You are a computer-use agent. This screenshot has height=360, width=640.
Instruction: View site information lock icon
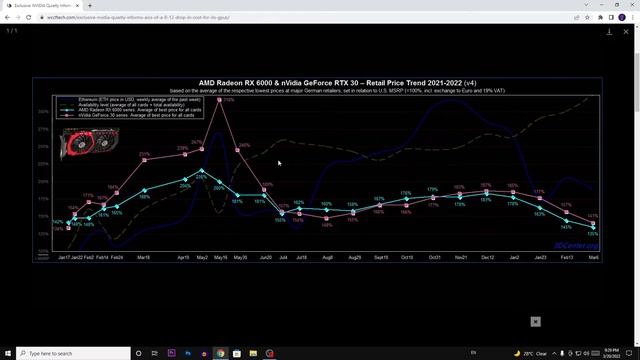tap(42, 18)
